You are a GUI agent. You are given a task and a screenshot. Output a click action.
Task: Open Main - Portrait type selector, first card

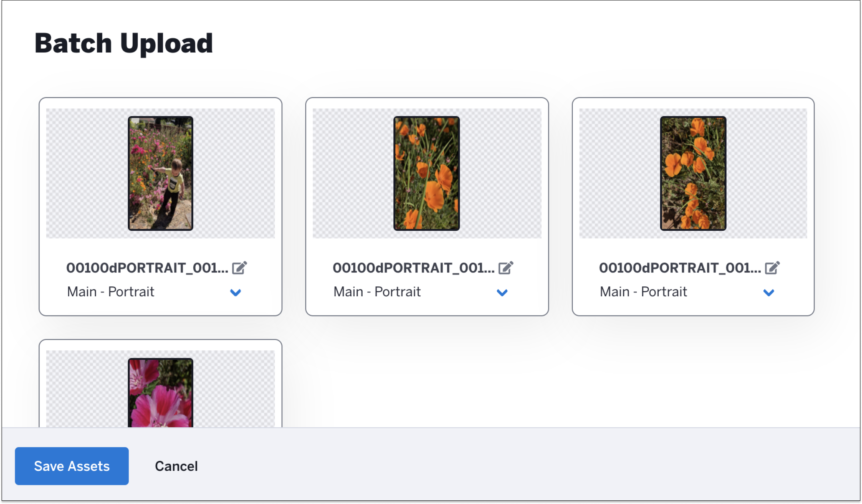tap(154, 292)
